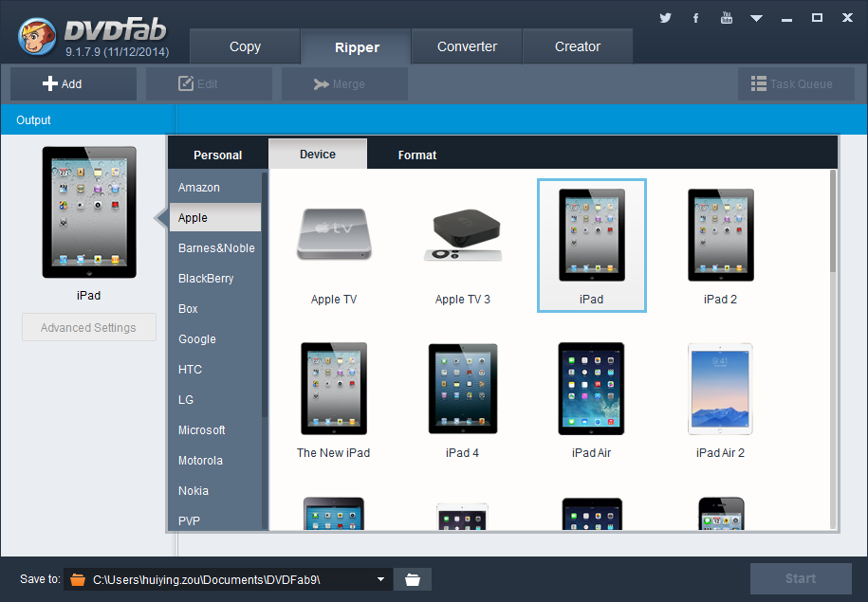The width and height of the screenshot is (868, 602).
Task: Open the Save to path dropdown
Action: [x=380, y=579]
